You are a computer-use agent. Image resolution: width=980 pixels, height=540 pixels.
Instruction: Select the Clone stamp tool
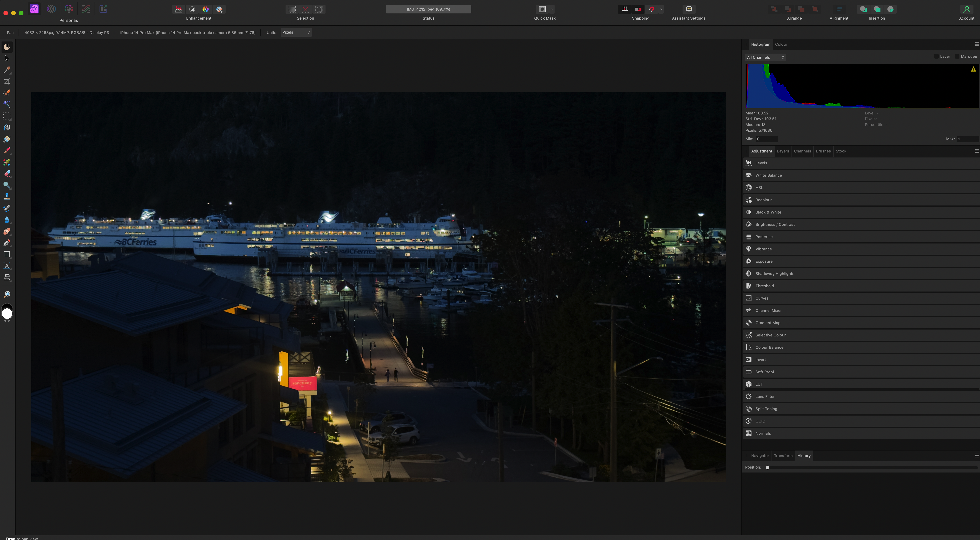(x=7, y=197)
